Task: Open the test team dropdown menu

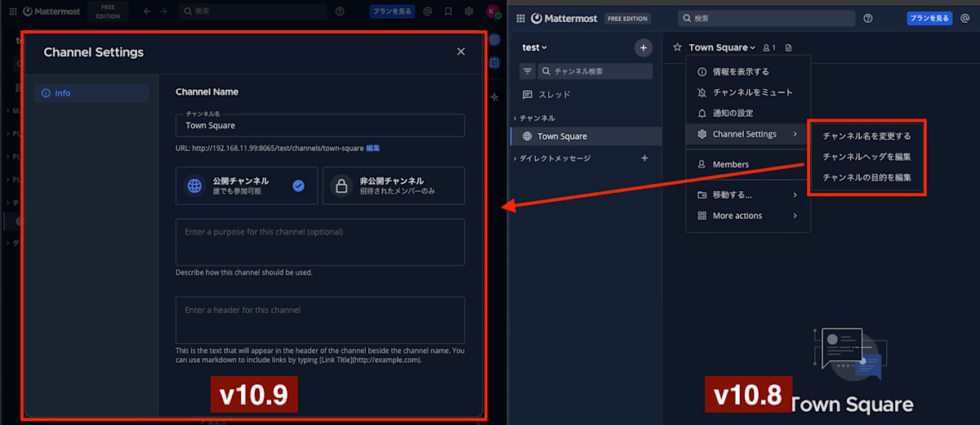Action: pyautogui.click(x=535, y=47)
